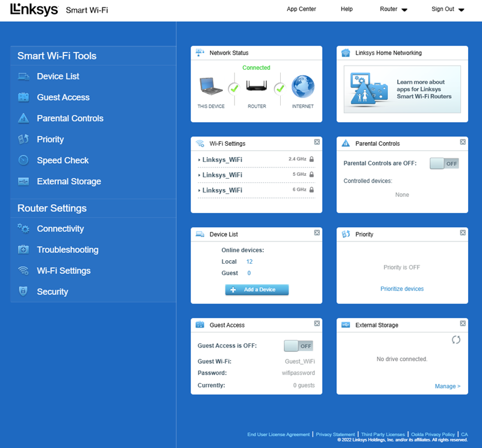
Task: Click the Device List sidebar icon
Action: [23, 76]
